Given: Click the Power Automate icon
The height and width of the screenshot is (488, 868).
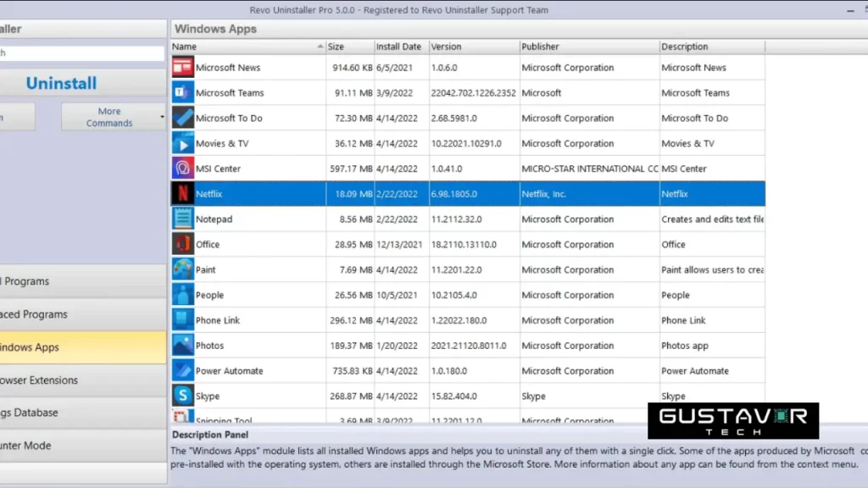Looking at the screenshot, I should click(x=183, y=370).
